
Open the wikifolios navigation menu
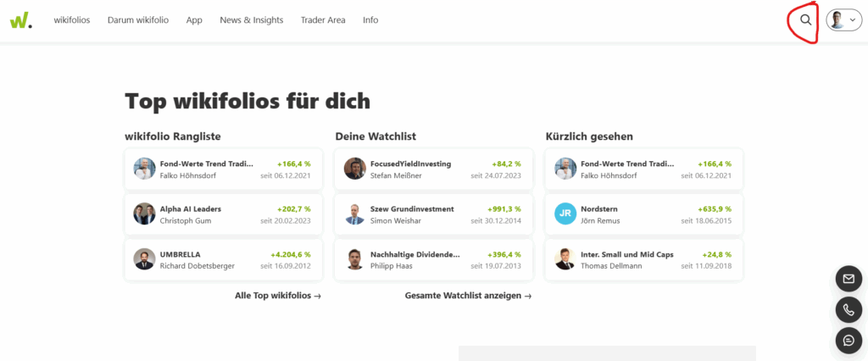(x=72, y=20)
